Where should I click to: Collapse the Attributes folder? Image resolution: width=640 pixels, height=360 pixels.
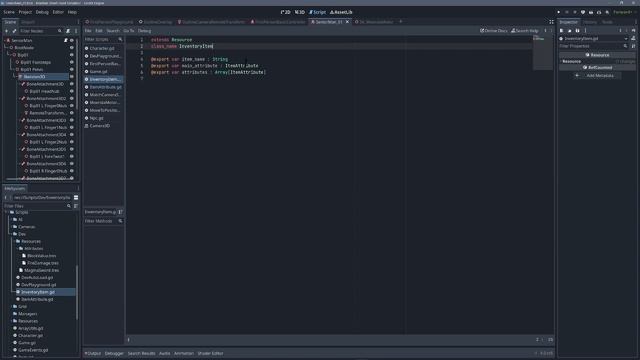click(18, 249)
